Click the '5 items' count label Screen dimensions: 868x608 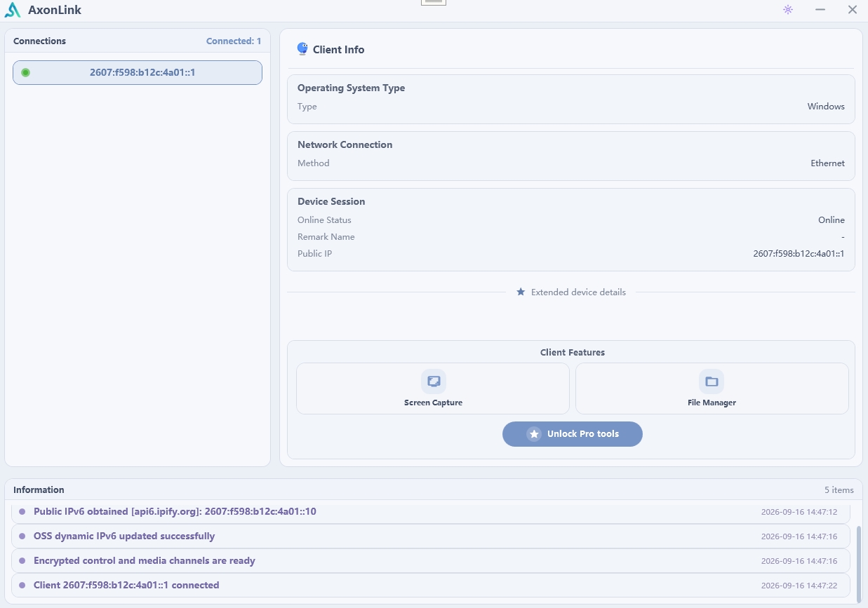[839, 490]
